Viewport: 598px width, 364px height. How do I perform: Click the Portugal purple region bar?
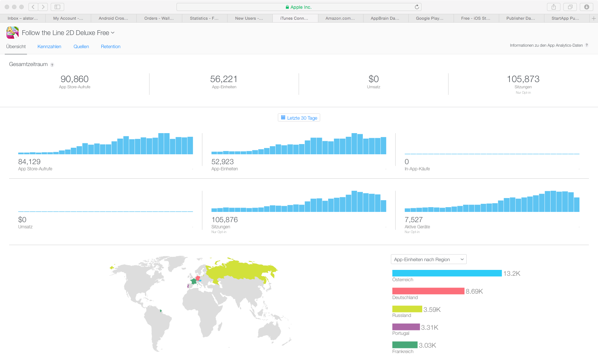[x=406, y=327]
